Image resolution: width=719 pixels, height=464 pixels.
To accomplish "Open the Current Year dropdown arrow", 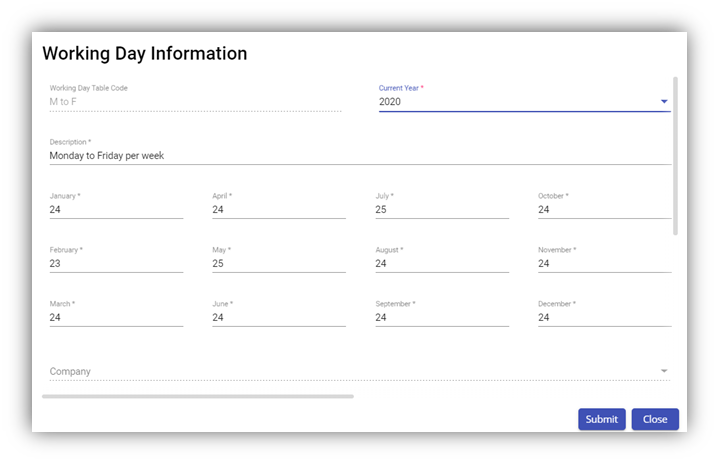I will point(664,101).
